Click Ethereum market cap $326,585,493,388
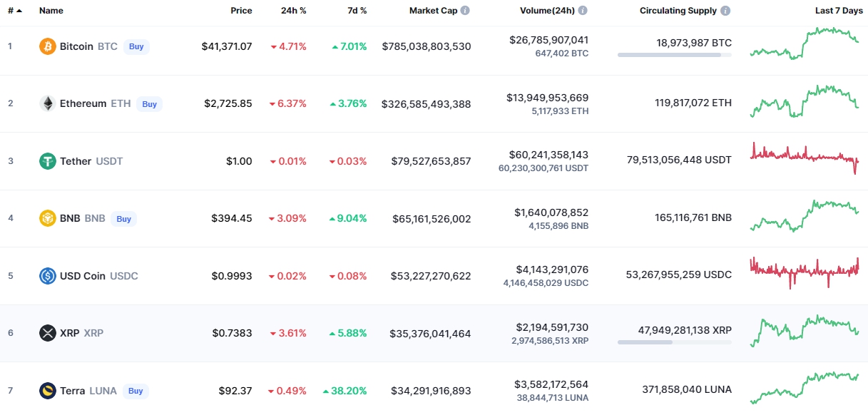868x415 pixels. [427, 104]
